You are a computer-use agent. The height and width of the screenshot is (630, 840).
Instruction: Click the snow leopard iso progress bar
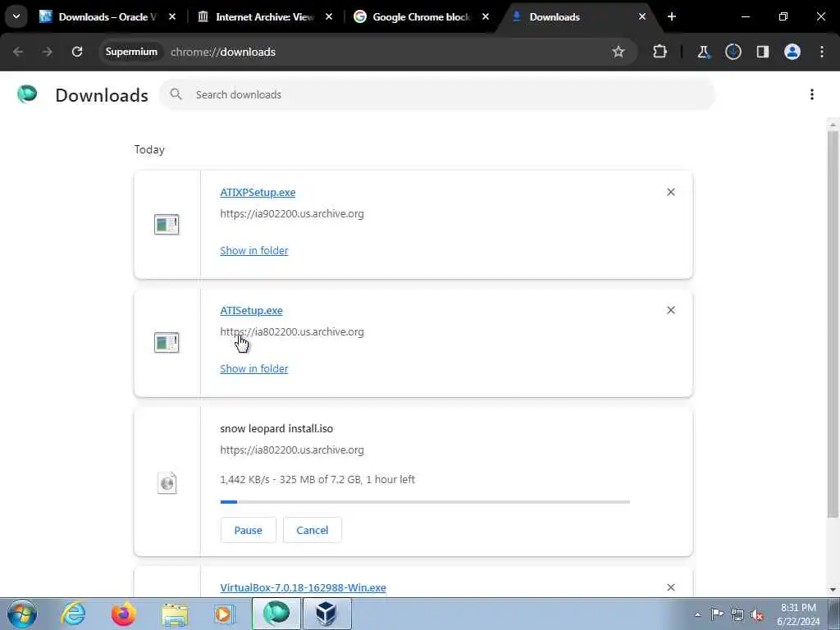[x=425, y=502]
